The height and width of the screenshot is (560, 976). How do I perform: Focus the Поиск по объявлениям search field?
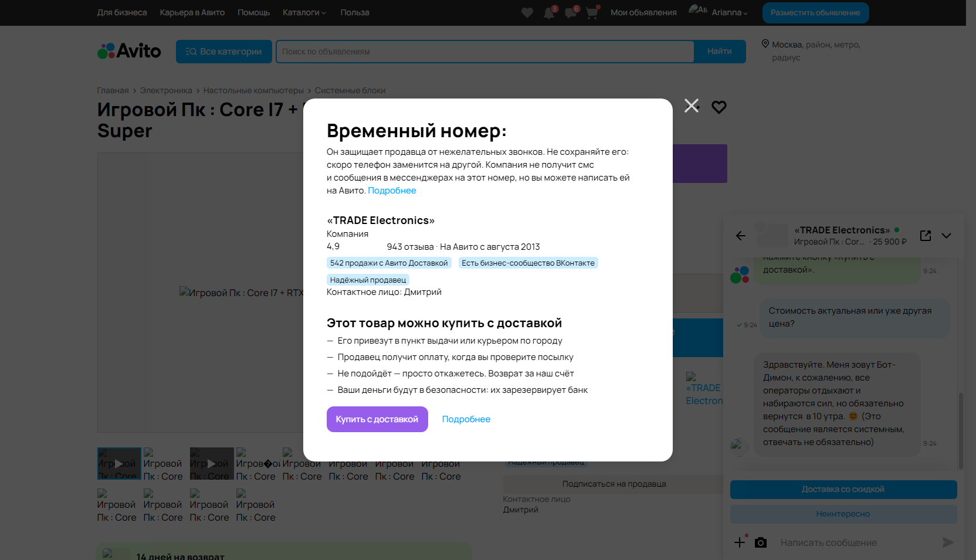tap(485, 52)
